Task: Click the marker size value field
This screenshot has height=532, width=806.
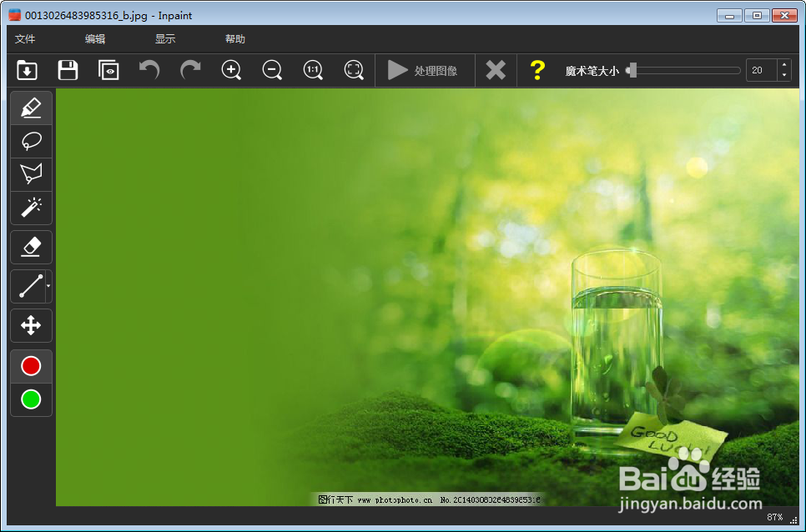Action: 761,70
